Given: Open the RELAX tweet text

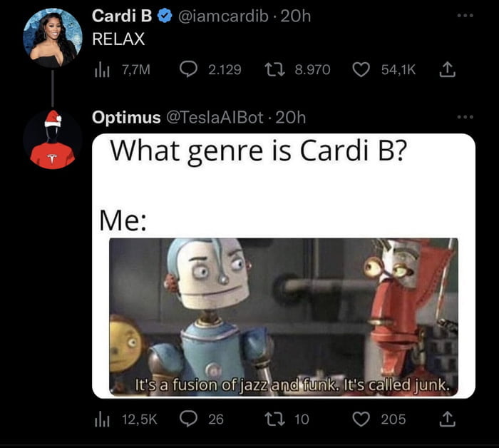Looking at the screenshot, I should (118, 39).
